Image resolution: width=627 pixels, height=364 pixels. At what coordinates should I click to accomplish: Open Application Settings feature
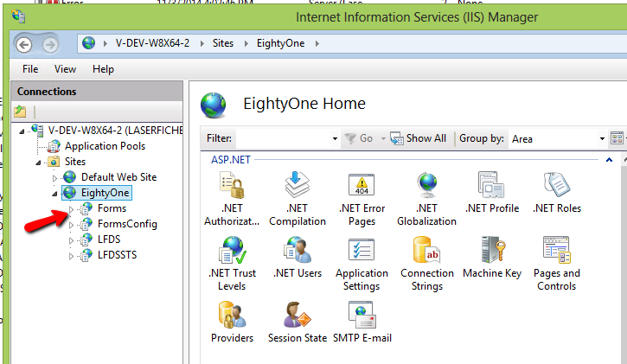[361, 264]
